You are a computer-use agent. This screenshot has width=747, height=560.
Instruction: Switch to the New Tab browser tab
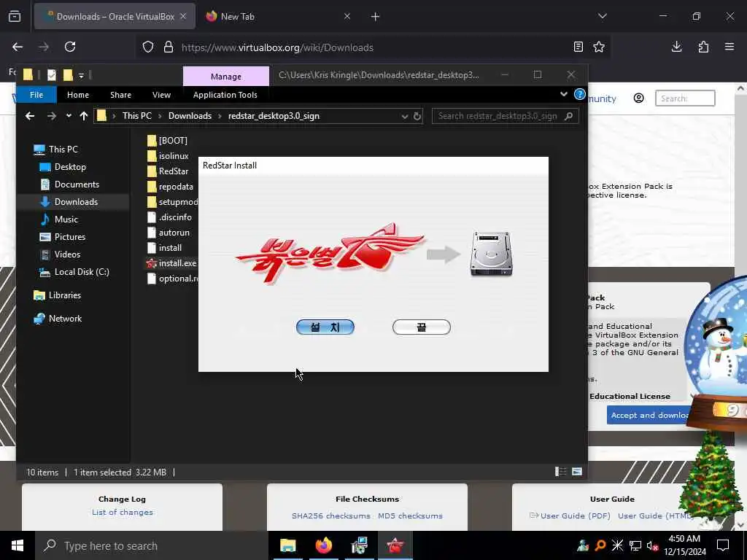click(278, 16)
